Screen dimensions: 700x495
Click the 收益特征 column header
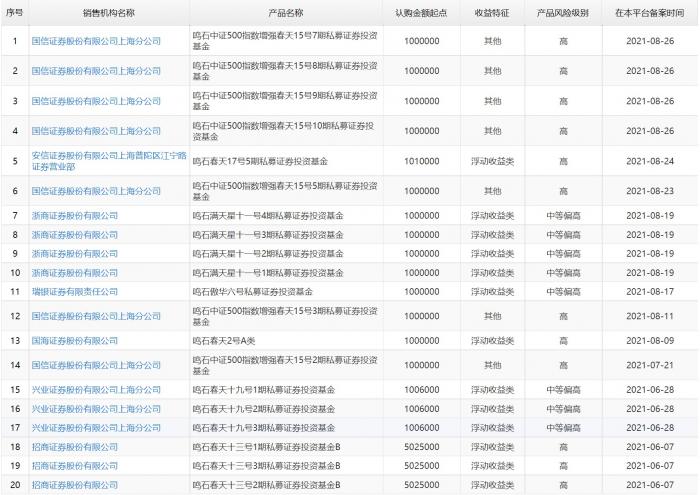point(492,13)
